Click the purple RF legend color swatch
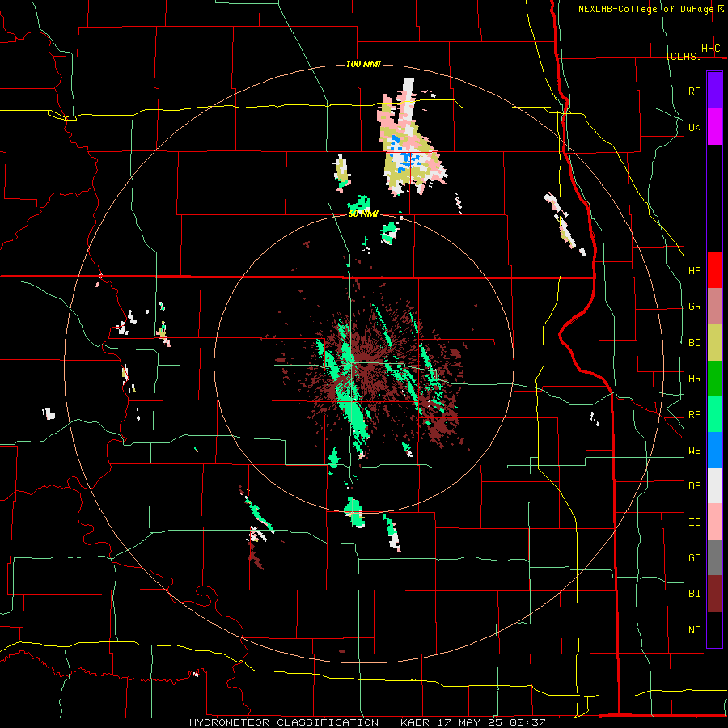The height and width of the screenshot is (728, 728). pyautogui.click(x=714, y=91)
